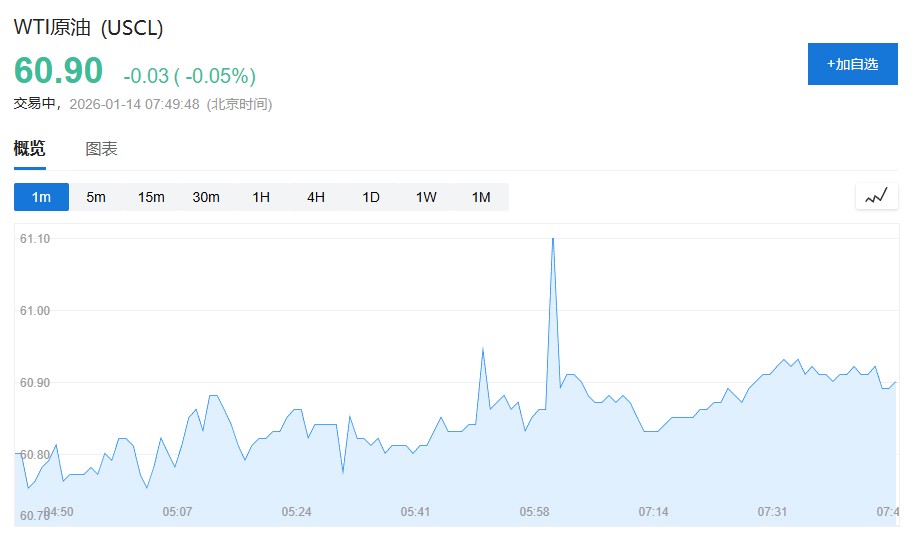Click the 61.00 price axis label
This screenshot has height=536, width=915.
tap(35, 311)
